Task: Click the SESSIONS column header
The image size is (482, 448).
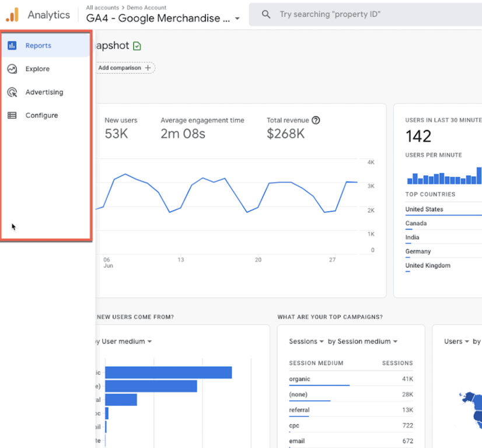Action: (x=397, y=363)
